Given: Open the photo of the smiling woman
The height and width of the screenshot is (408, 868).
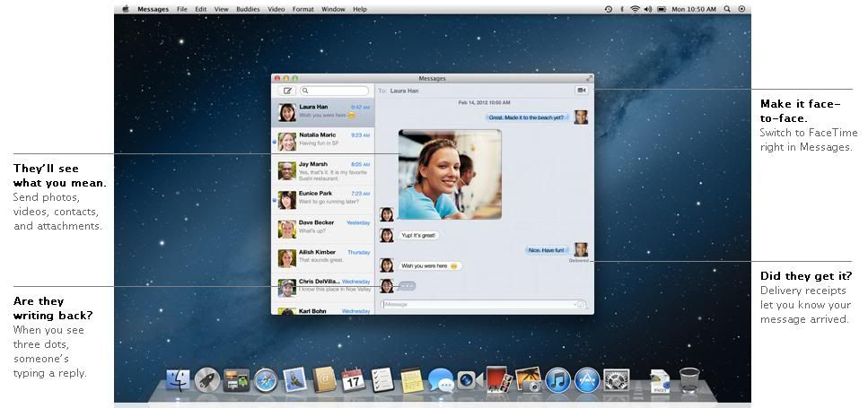Looking at the screenshot, I should 450,174.
